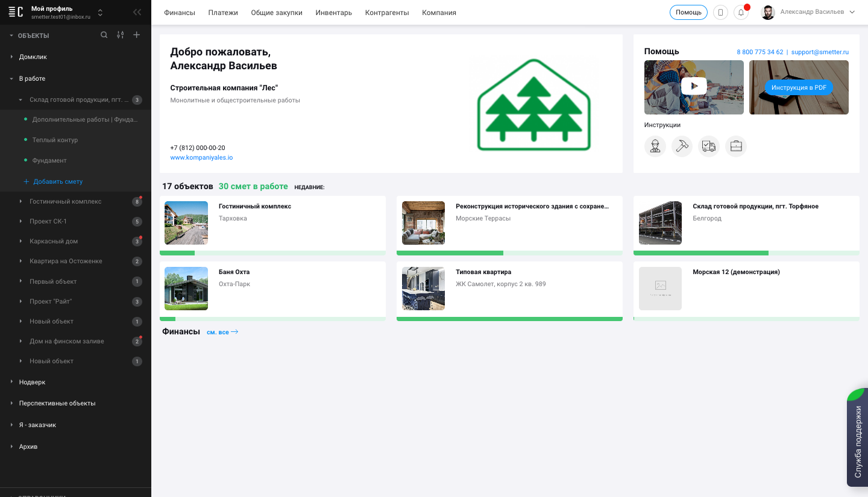Click the mobile phone icon in header
The height and width of the screenshot is (497, 868).
[720, 13]
